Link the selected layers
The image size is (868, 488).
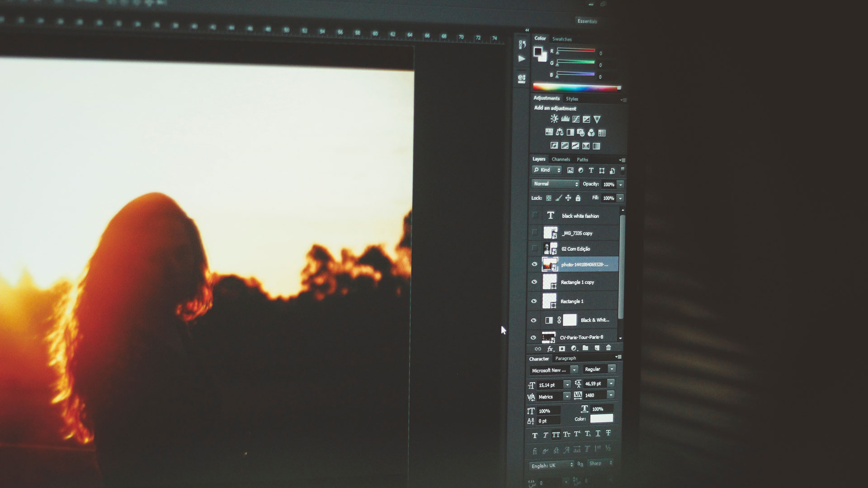(x=538, y=348)
